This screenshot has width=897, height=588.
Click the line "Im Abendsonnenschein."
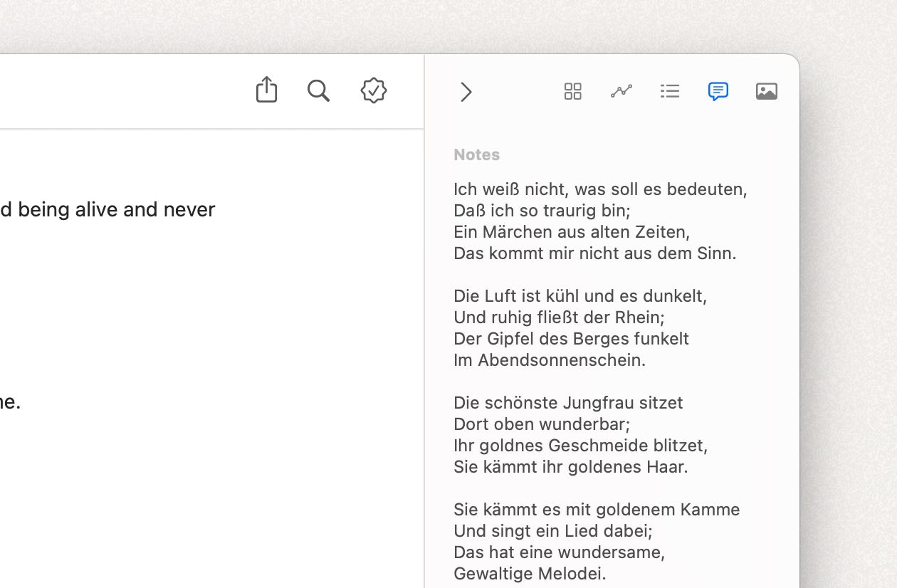tap(550, 360)
